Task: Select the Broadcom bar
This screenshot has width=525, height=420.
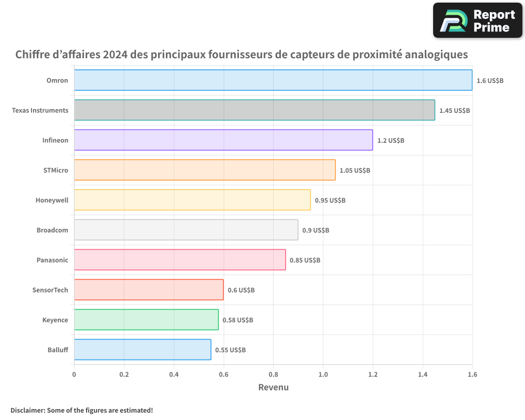Action: [x=186, y=230]
